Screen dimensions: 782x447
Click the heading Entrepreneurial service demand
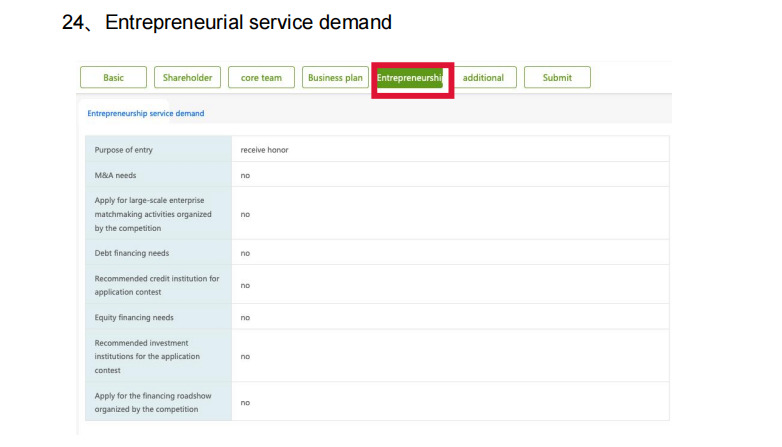[248, 22]
